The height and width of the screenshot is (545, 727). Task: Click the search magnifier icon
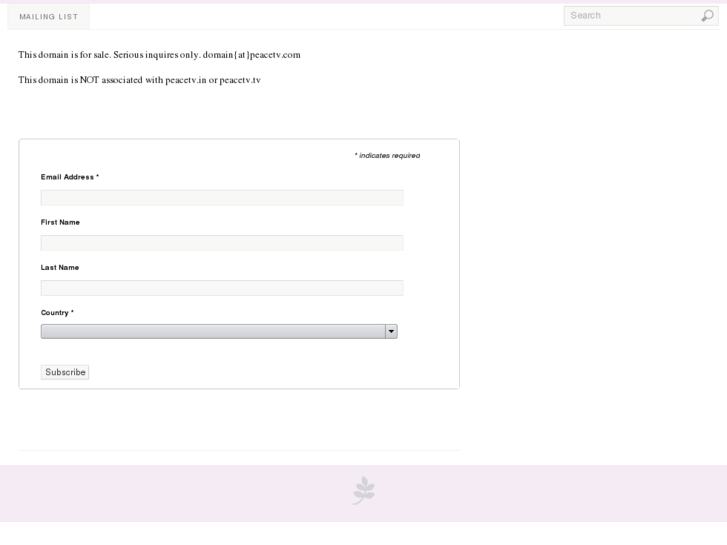tap(707, 16)
